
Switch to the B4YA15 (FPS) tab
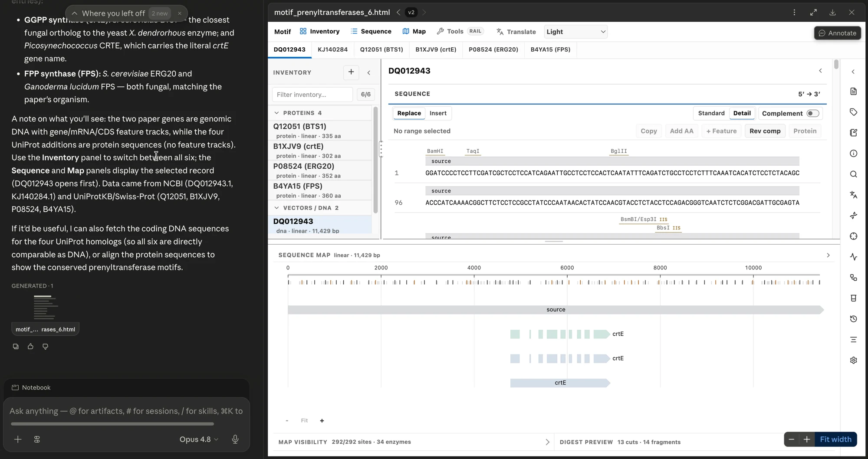click(550, 49)
